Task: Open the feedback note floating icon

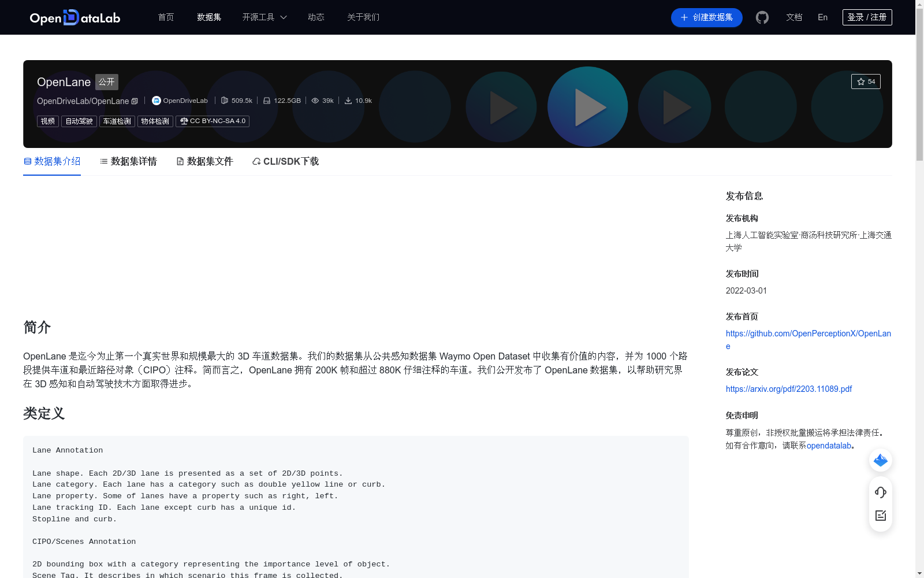Action: (881, 516)
